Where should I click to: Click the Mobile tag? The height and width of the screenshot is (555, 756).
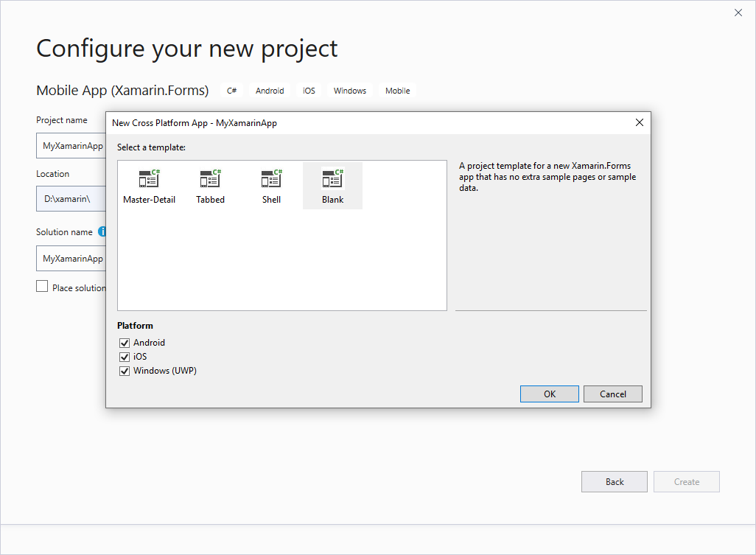click(397, 91)
